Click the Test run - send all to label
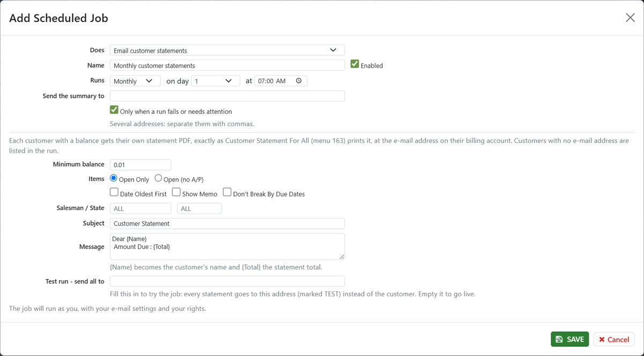Screen dimensions: 644x356 (75, 281)
